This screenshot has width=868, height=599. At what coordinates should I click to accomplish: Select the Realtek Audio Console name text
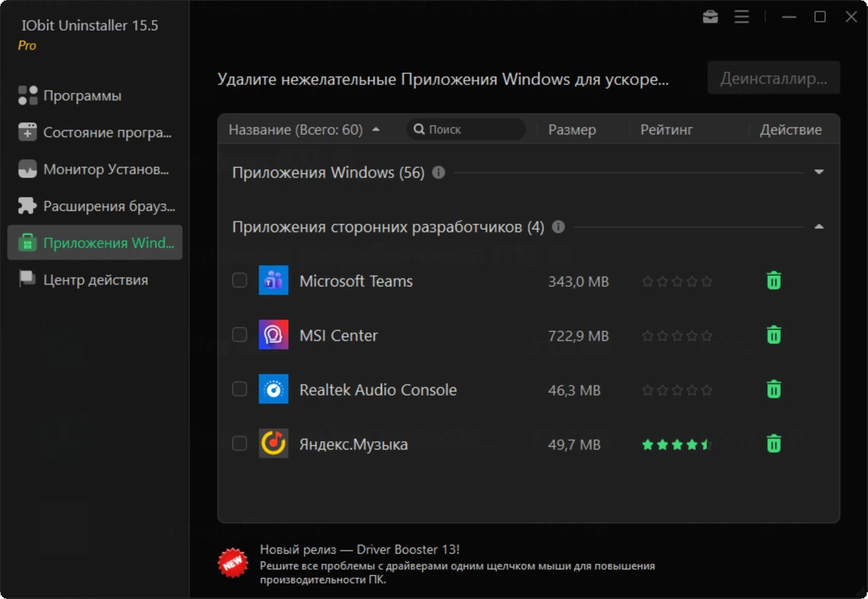(x=378, y=390)
